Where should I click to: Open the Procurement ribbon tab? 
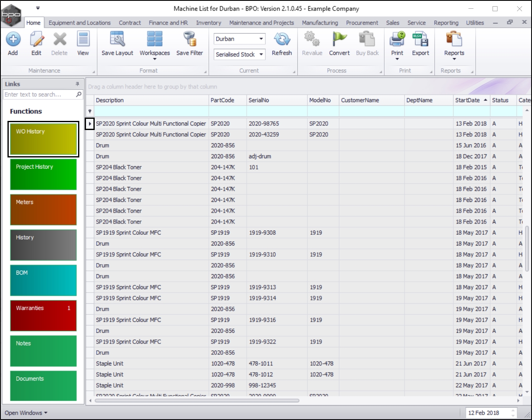tap(362, 23)
